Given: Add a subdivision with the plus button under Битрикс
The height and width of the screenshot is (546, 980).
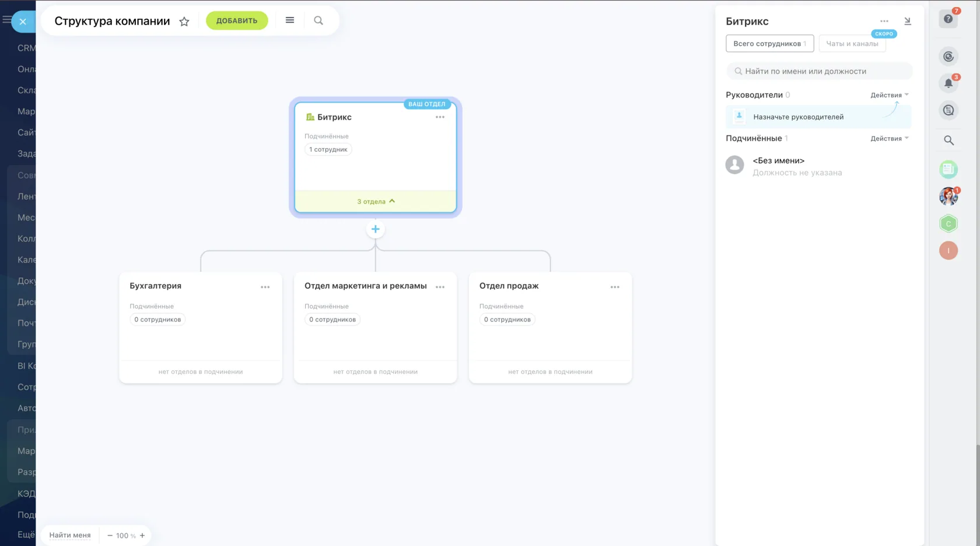Looking at the screenshot, I should pyautogui.click(x=376, y=229).
